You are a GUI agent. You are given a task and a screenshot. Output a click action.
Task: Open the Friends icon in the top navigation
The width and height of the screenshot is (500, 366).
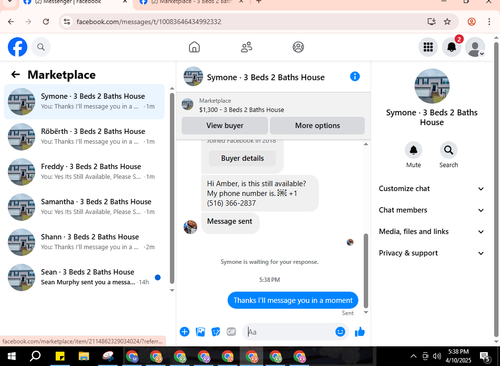click(x=246, y=47)
